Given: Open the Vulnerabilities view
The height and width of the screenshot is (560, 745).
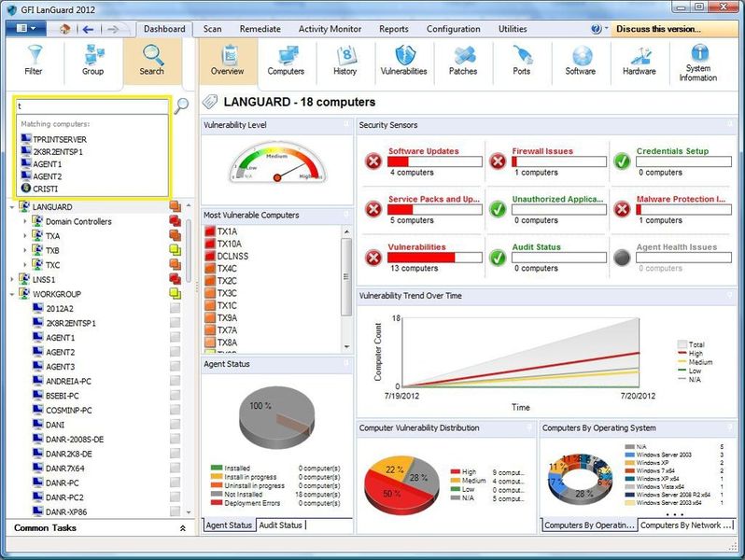Looking at the screenshot, I should 404,61.
